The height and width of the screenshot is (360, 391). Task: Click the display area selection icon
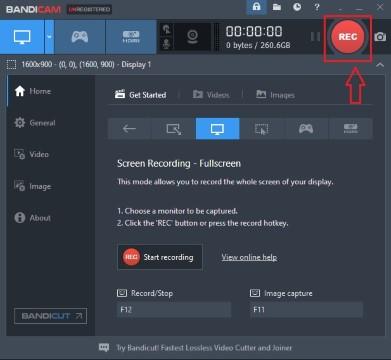point(11,64)
